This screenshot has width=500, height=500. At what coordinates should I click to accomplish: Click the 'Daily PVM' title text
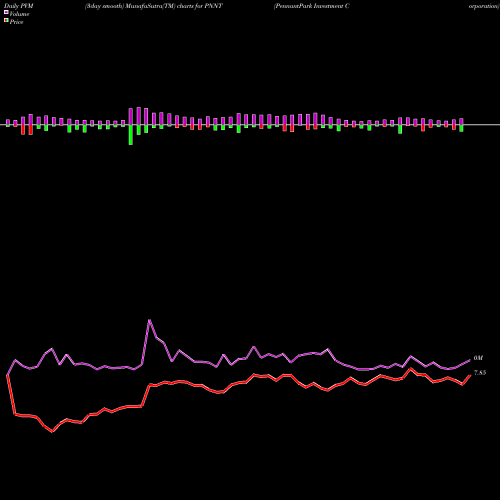click(x=19, y=6)
